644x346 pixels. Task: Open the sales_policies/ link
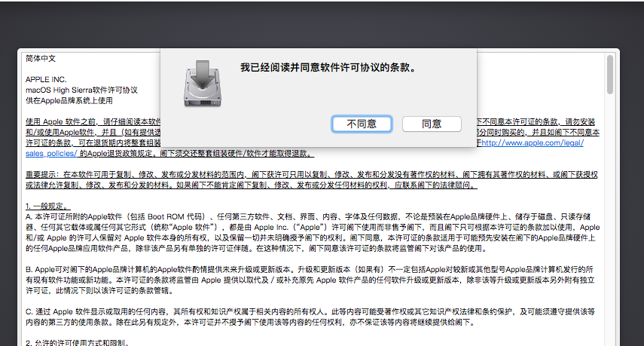coord(51,153)
